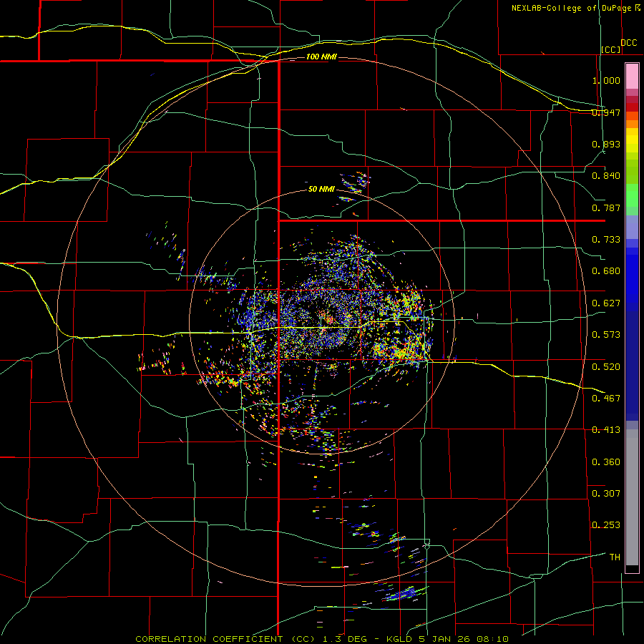
Task: Click the 0.787 scale value
Action: pos(606,208)
